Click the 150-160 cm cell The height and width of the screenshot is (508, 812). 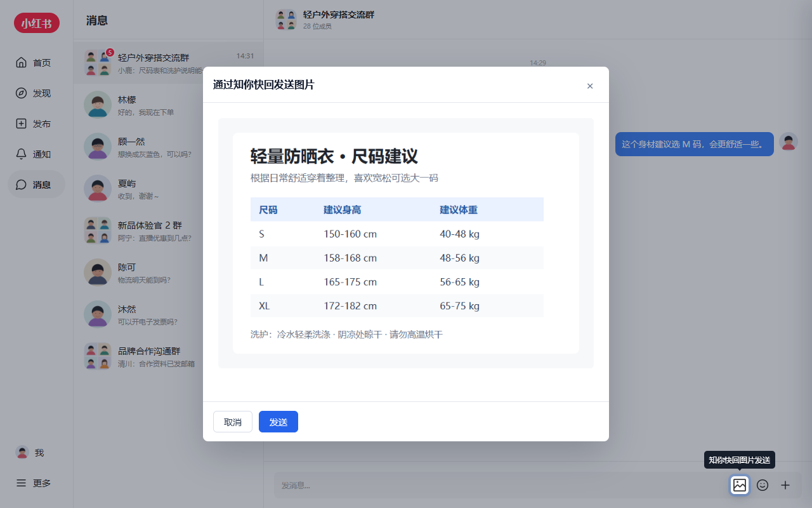[x=350, y=234]
